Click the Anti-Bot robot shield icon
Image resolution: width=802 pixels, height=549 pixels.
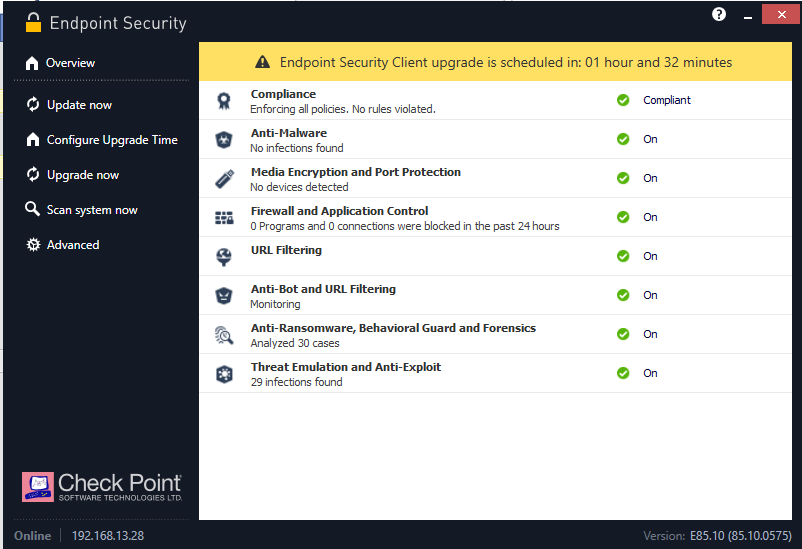click(224, 296)
